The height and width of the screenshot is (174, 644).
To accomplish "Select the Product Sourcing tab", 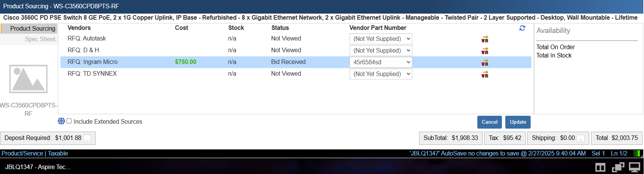I will click(x=33, y=28).
